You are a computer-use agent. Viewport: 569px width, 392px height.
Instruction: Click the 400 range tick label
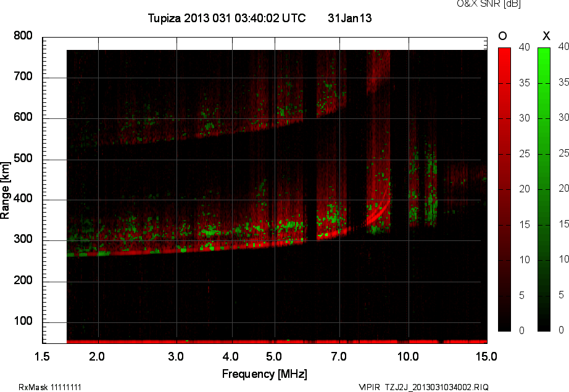click(23, 198)
